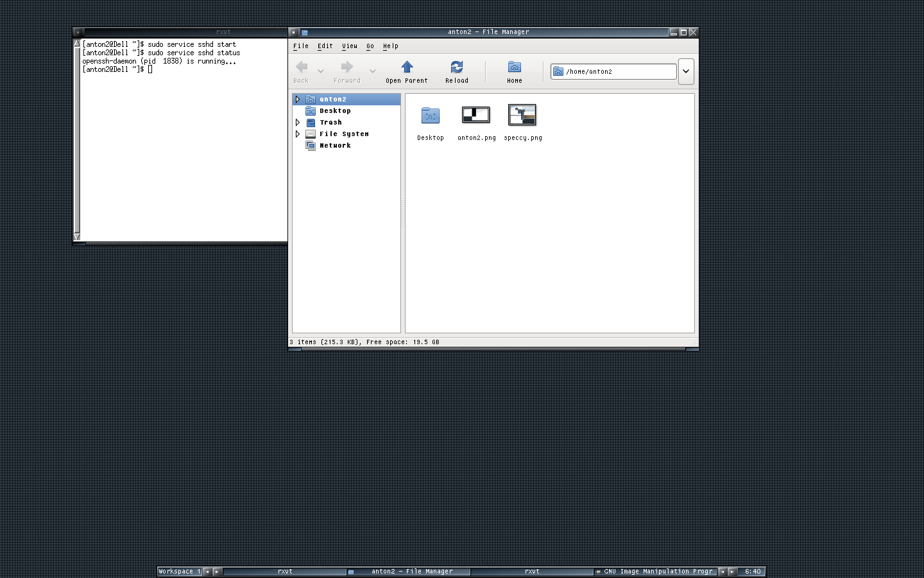
Task: Click the Forward navigation icon
Action: (346, 67)
